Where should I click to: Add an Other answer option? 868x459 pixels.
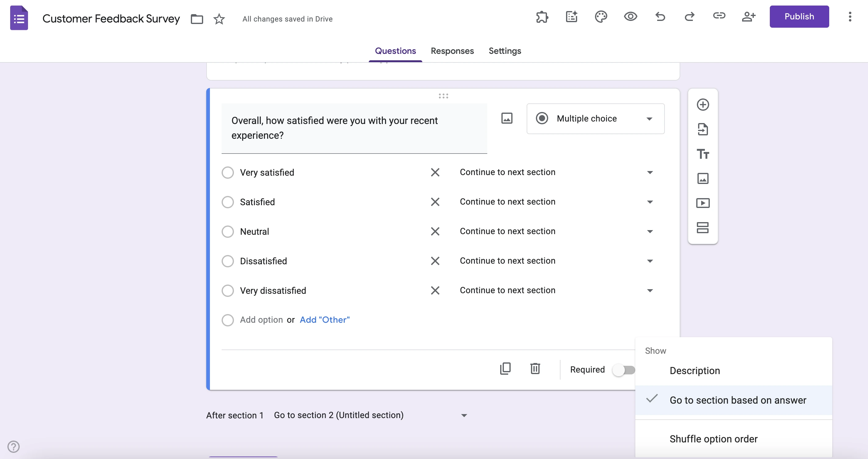(324, 320)
